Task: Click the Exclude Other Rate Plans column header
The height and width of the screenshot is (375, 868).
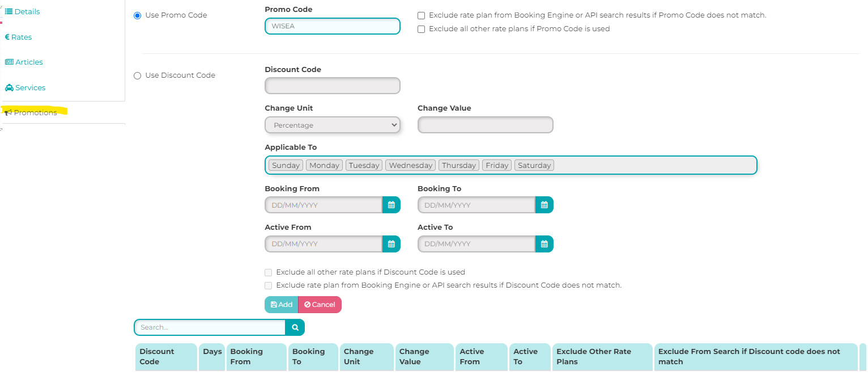Action: pyautogui.click(x=602, y=357)
